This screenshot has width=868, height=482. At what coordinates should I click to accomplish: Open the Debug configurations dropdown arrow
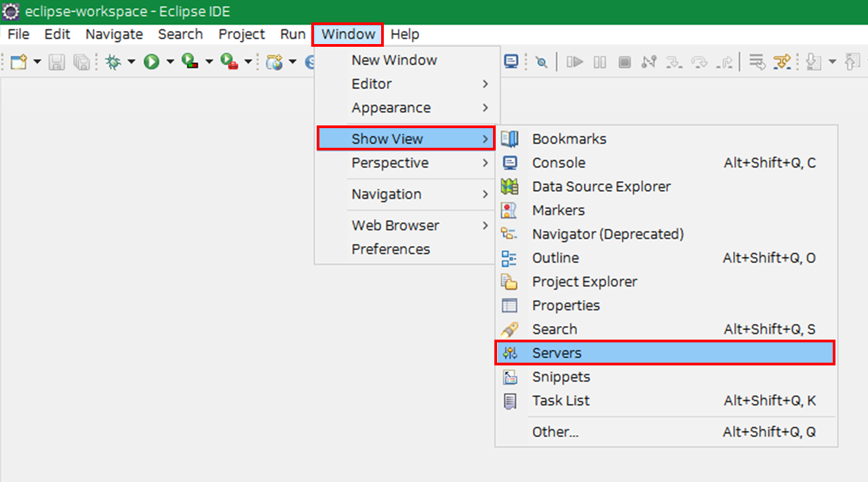point(131,62)
